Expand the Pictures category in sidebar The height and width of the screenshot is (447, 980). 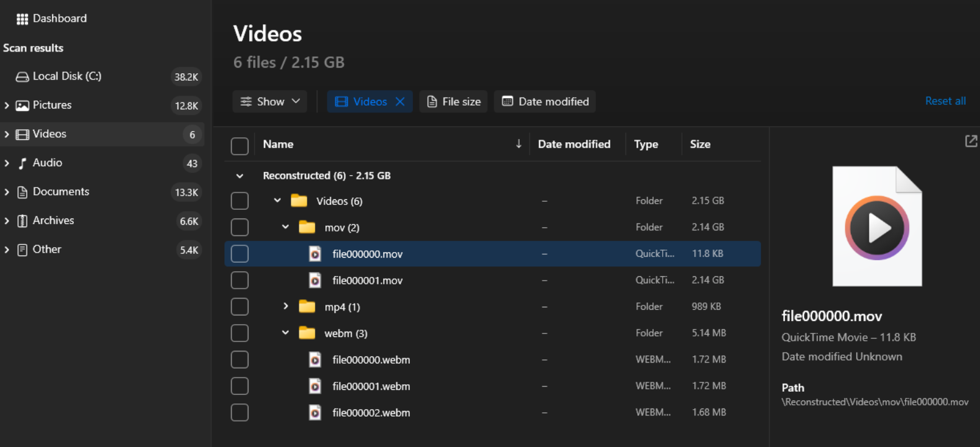(x=7, y=106)
